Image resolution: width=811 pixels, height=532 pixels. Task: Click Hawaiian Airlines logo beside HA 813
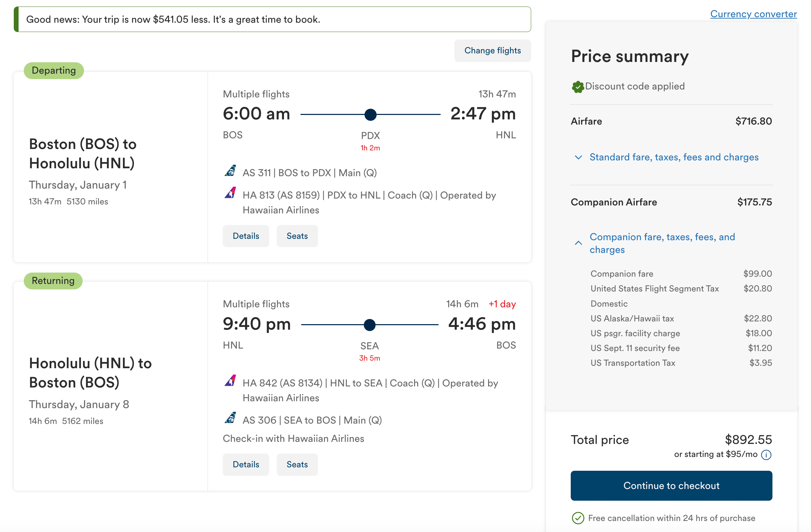pos(230,193)
